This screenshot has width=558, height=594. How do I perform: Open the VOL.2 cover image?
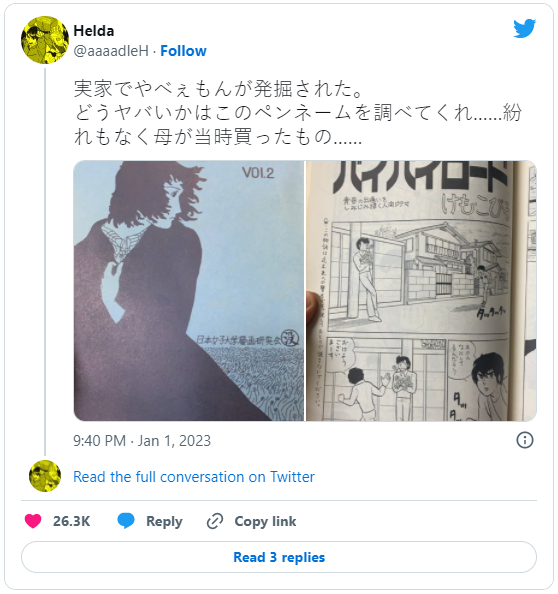(x=189, y=291)
